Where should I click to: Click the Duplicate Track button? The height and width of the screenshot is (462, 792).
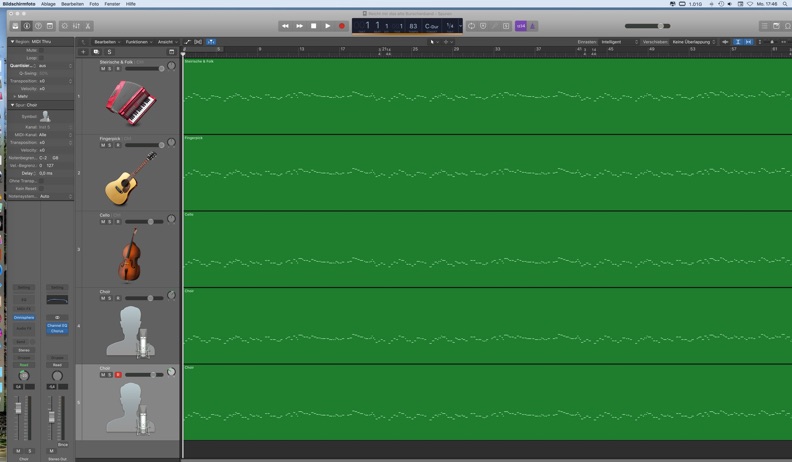click(96, 52)
